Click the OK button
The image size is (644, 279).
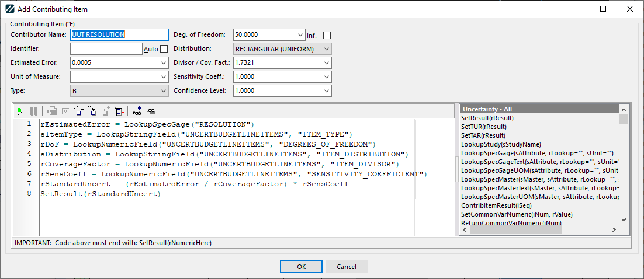point(301,267)
